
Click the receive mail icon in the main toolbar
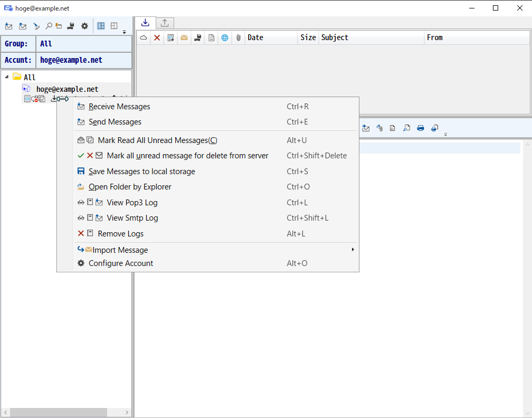9,26
